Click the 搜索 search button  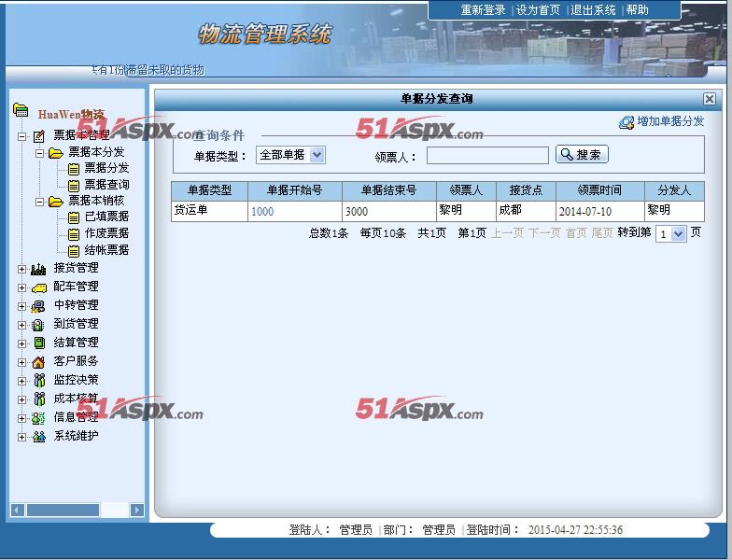tap(582, 155)
